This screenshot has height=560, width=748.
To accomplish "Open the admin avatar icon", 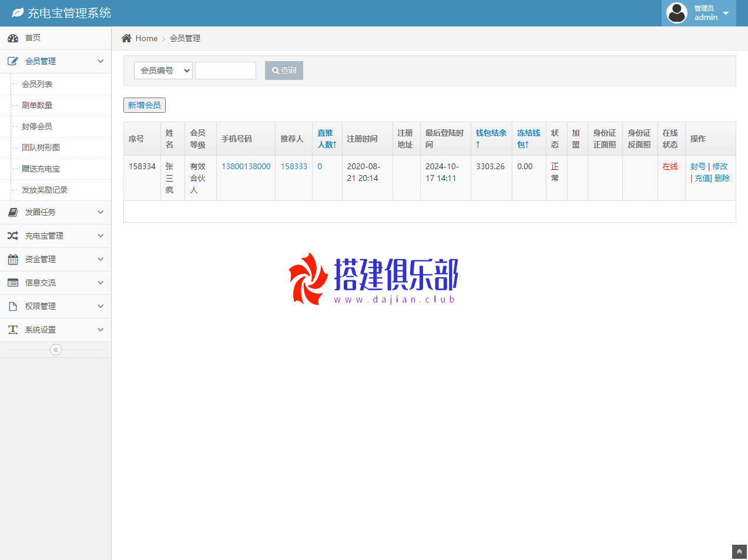I will [x=677, y=13].
